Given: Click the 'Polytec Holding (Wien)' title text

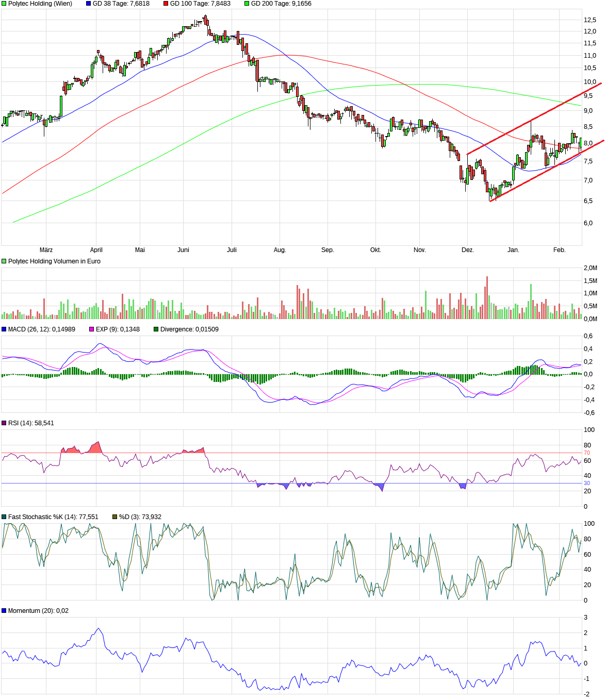Looking at the screenshot, I should click(40, 4).
